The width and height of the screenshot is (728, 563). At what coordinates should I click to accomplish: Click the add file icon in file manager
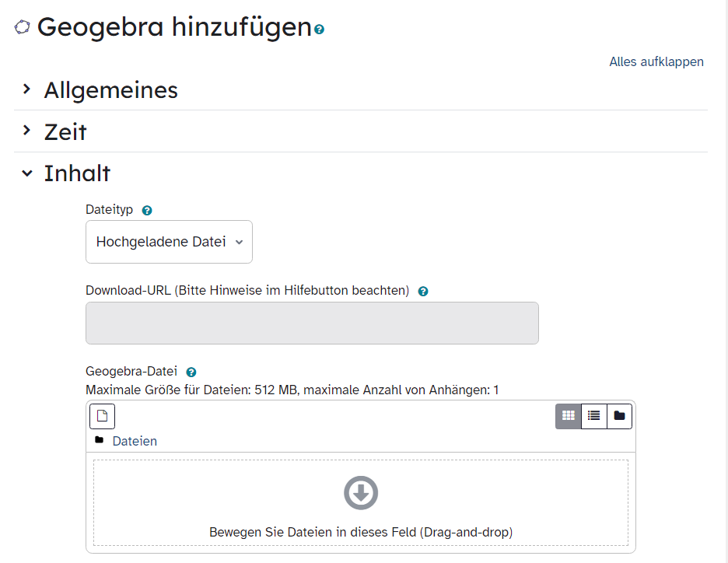(x=102, y=416)
